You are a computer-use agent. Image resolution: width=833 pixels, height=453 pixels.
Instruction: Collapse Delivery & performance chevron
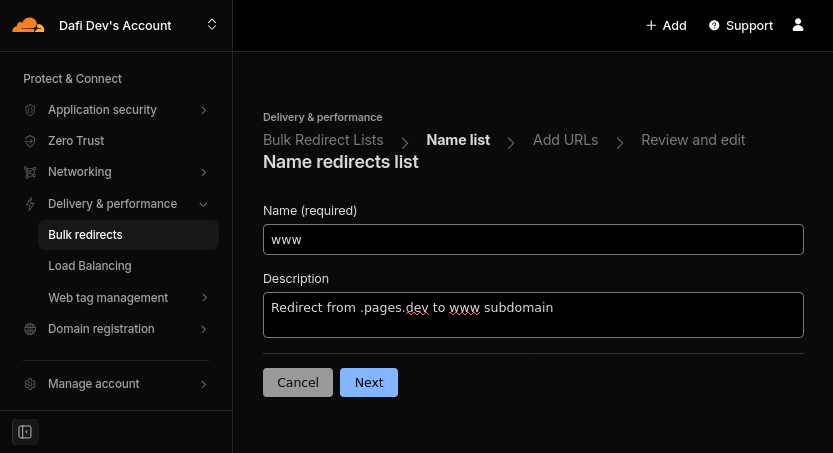pyautogui.click(x=203, y=204)
